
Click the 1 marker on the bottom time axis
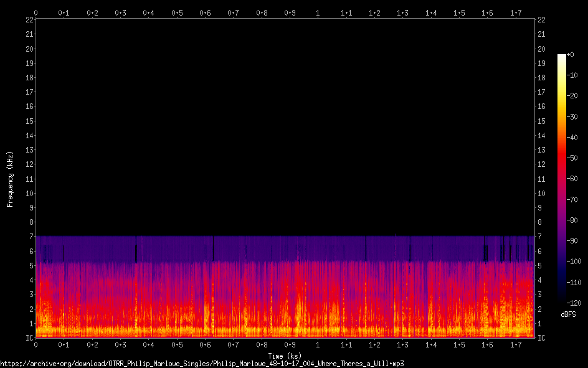pyautogui.click(x=318, y=344)
